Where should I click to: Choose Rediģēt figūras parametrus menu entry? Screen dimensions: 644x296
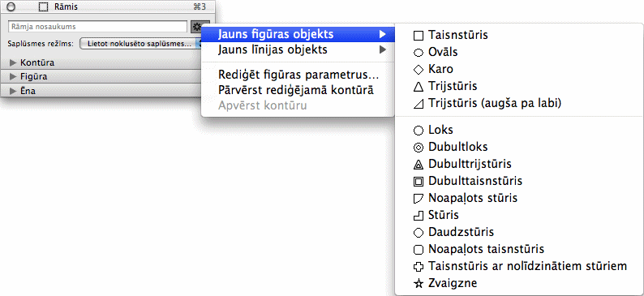point(298,75)
